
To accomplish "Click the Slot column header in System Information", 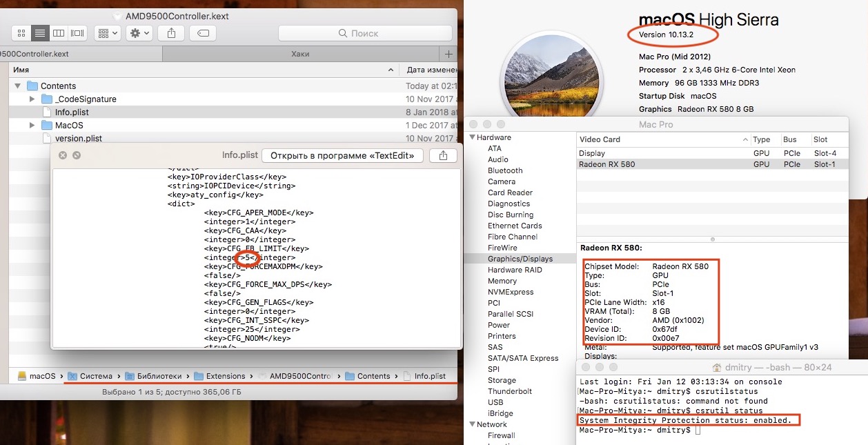I will pyautogui.click(x=830, y=139).
